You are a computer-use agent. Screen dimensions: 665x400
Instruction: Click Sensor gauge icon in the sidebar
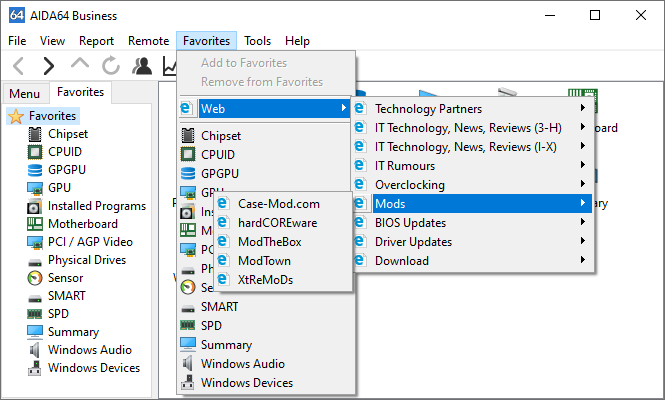pos(35,278)
